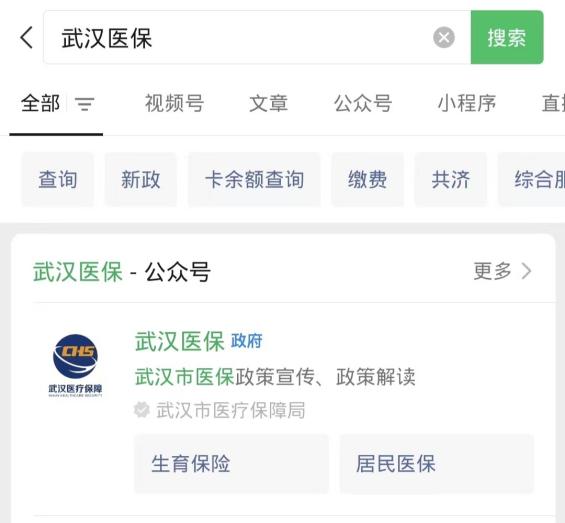Tap the 卡余额查询 suggestion chip
Viewport: 565px width, 523px height.
[254, 179]
